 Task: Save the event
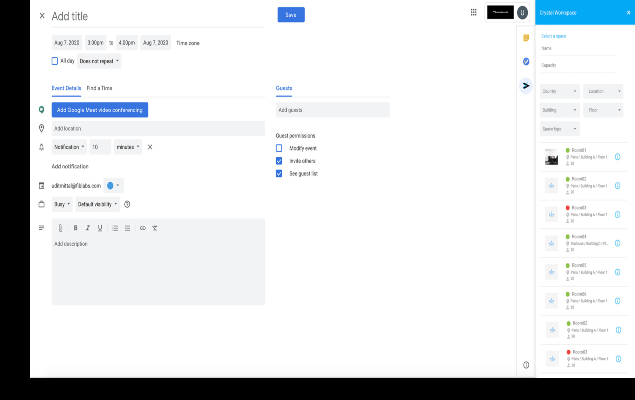(291, 15)
